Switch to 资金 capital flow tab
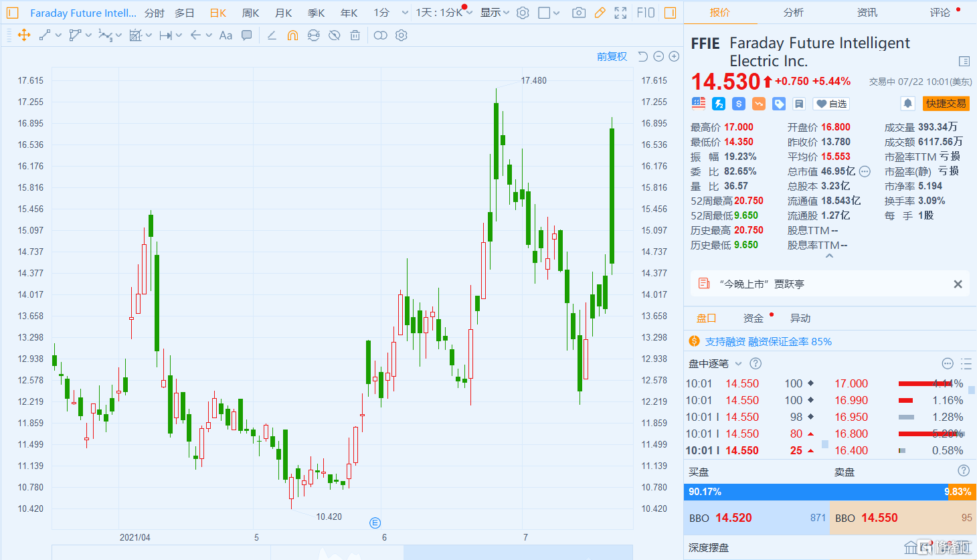Image resolution: width=977 pixels, height=560 pixels. [x=753, y=318]
